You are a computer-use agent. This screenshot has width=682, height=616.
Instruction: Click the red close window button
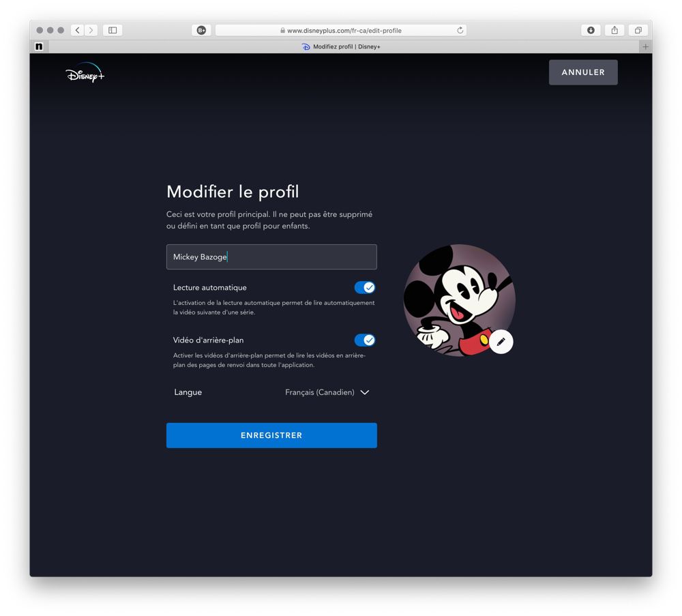coord(40,30)
